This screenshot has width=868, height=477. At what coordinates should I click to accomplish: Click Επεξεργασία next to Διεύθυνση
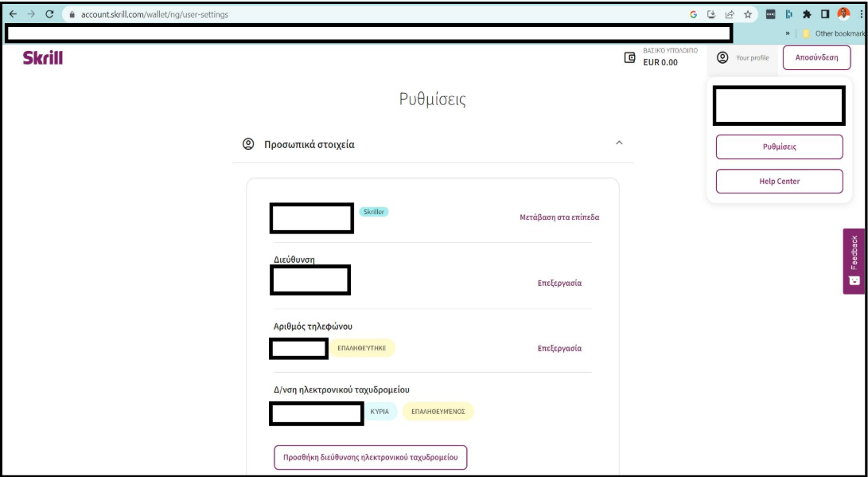[x=559, y=283]
